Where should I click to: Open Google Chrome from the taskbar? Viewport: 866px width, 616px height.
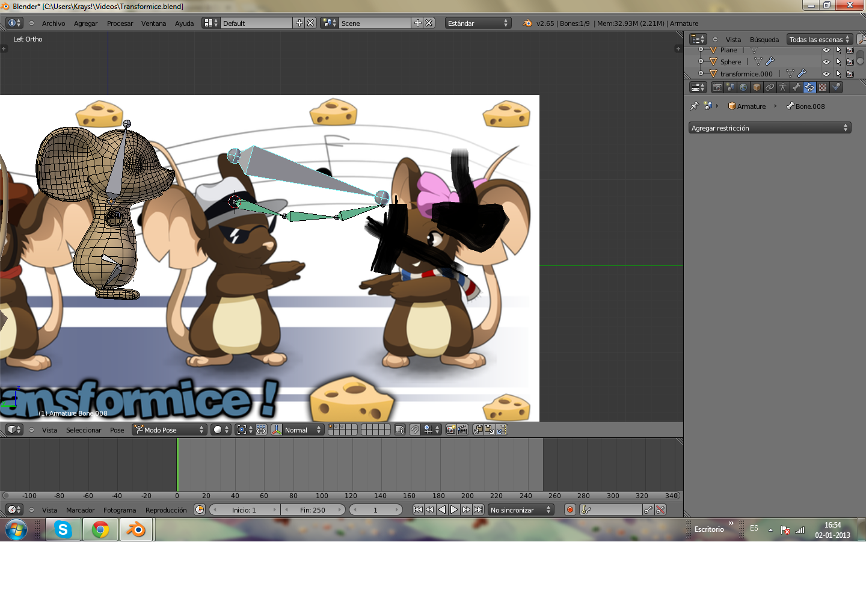click(100, 529)
